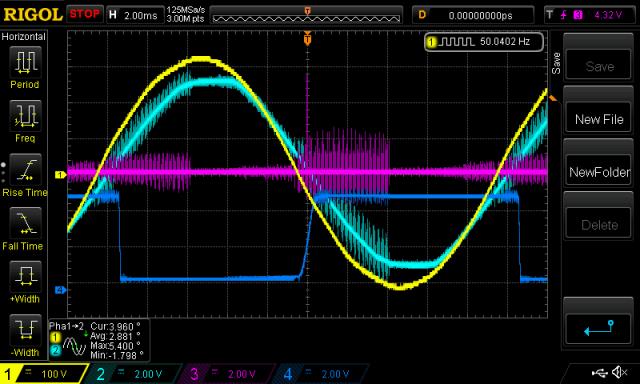Click the 50.0402 Hz frequency counter box
This screenshot has height=384, width=640.
[484, 42]
